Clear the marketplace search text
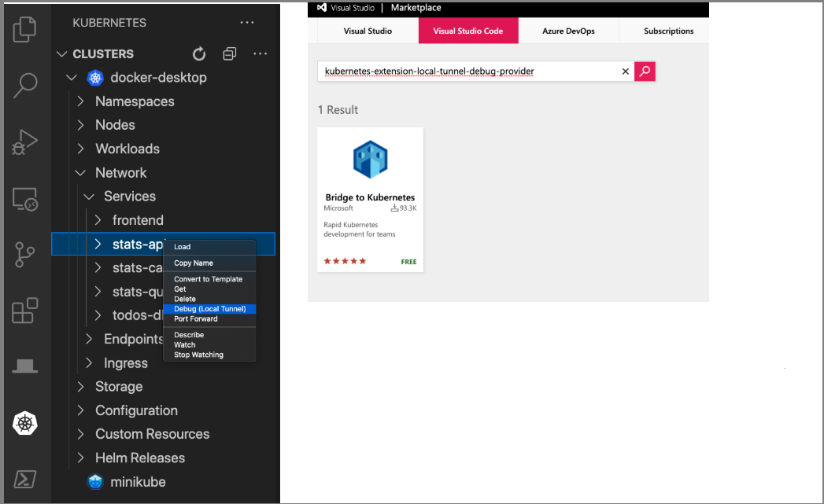Screen dimensions: 824x504 tap(626, 72)
